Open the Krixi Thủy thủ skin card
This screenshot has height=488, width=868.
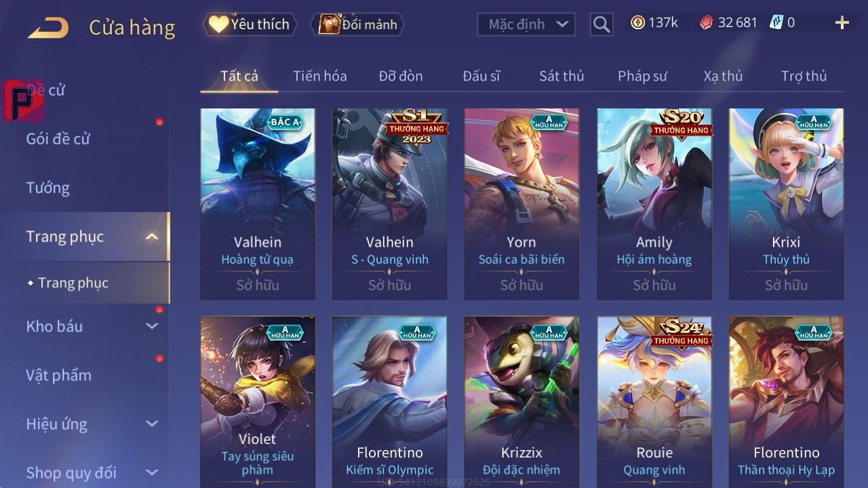(786, 204)
